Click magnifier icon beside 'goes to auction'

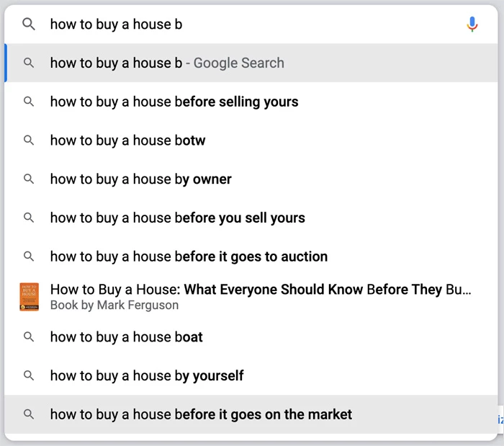pos(29,257)
